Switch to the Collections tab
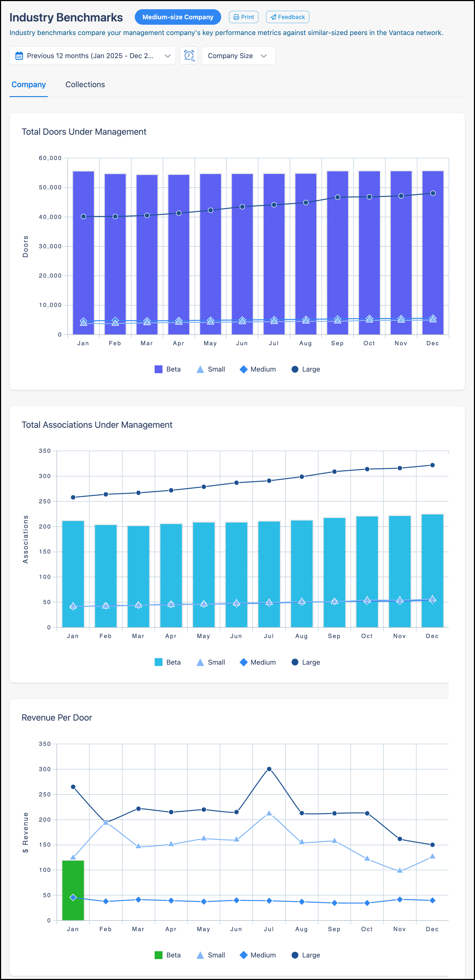Image resolution: width=475 pixels, height=980 pixels. point(85,84)
